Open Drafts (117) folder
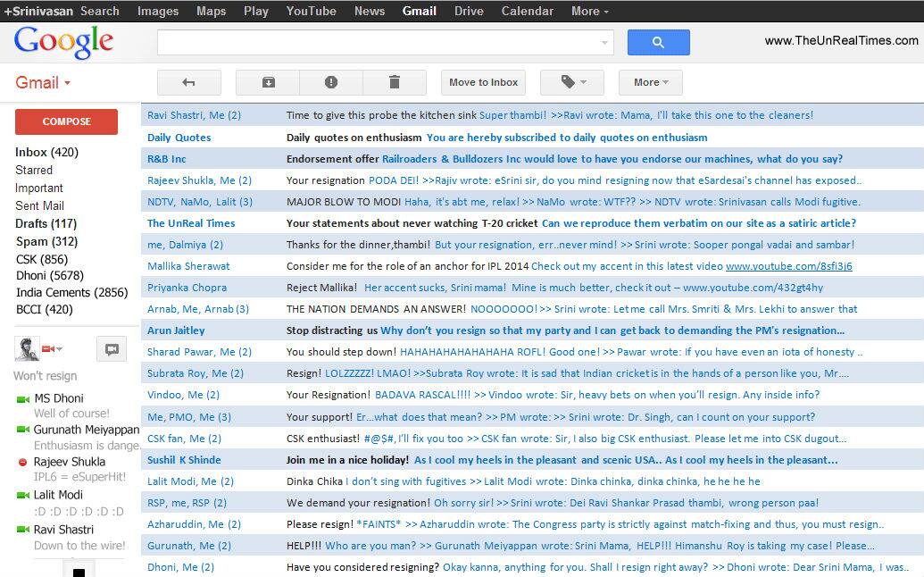 pos(46,223)
